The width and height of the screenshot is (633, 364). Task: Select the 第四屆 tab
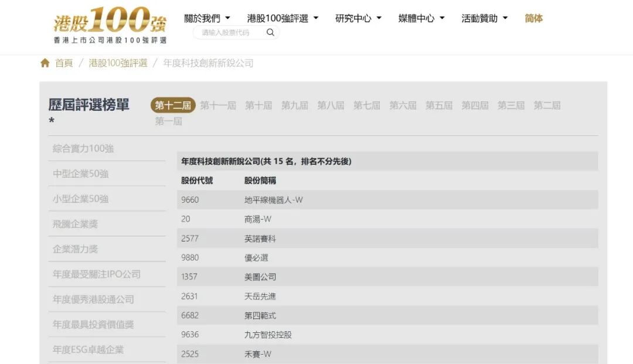pos(475,106)
